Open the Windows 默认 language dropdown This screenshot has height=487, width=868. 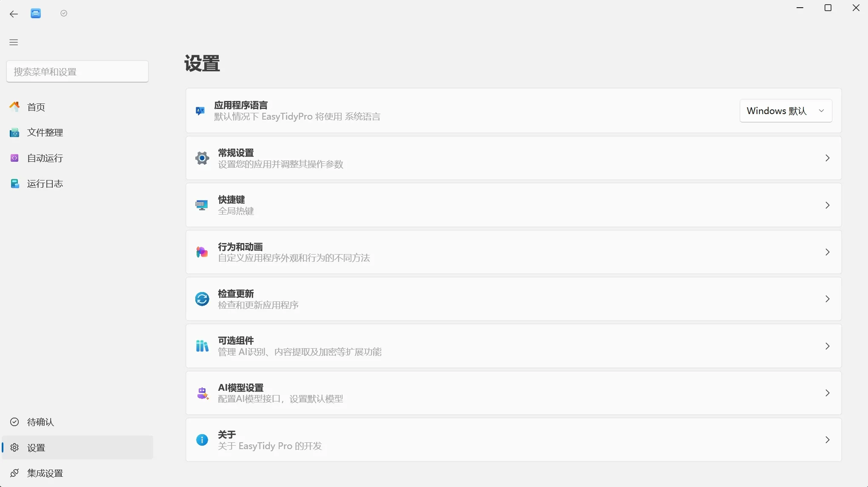coord(786,111)
